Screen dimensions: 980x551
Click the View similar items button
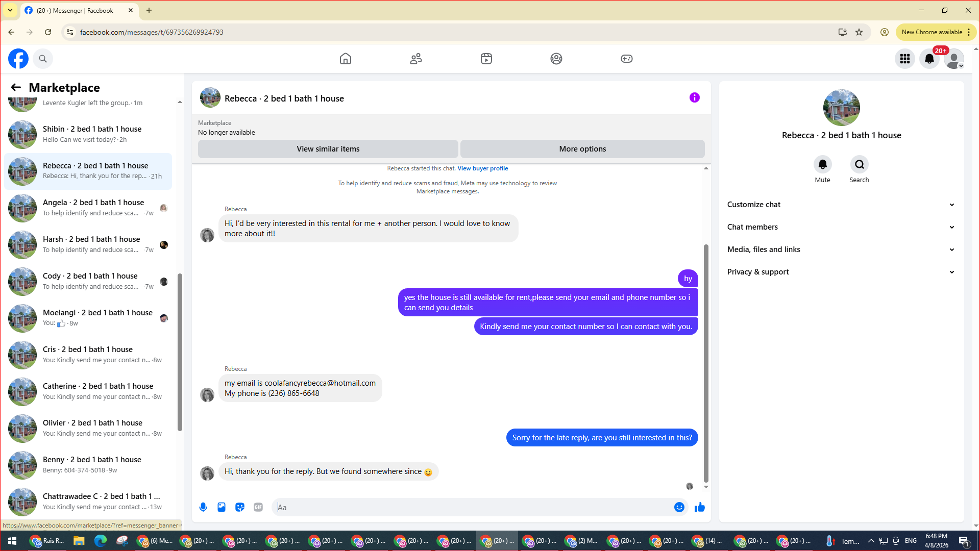click(x=328, y=149)
